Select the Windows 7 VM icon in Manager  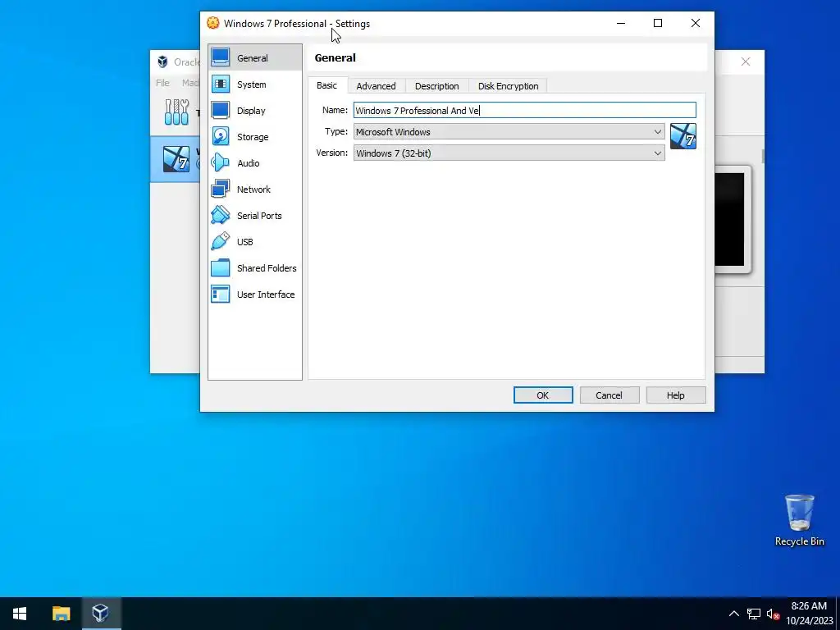point(176,158)
